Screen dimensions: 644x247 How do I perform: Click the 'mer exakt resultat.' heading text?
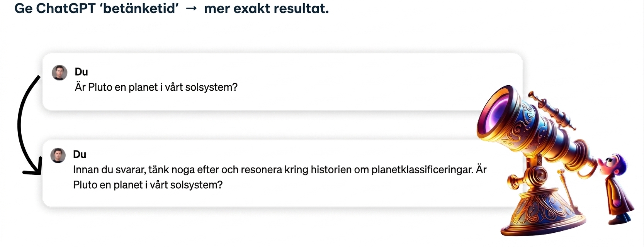266,8
